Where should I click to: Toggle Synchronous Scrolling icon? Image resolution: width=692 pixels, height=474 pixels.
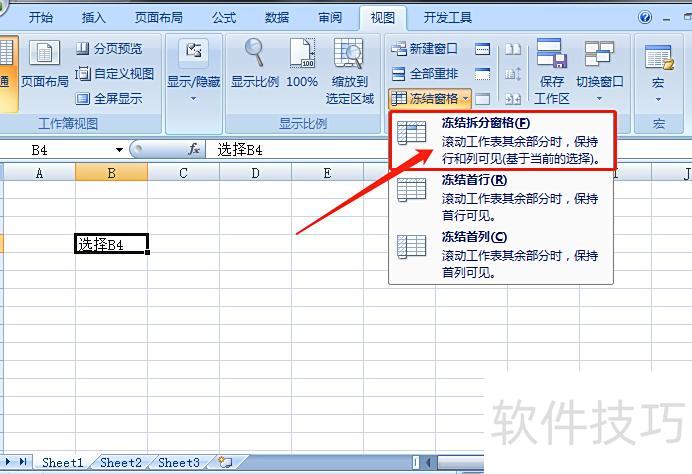513,74
